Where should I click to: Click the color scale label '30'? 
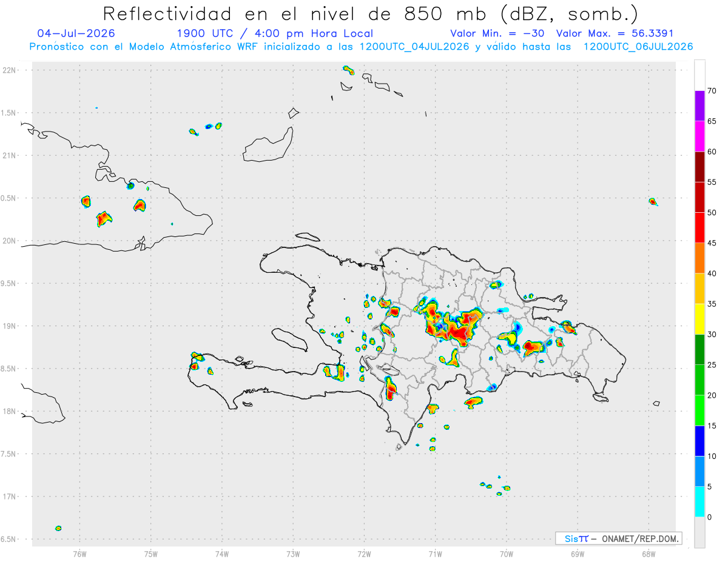tap(712, 334)
